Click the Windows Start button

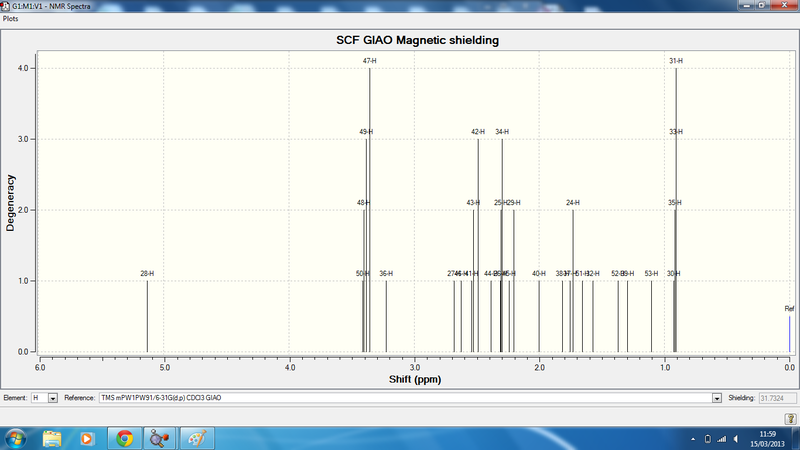coord(15,439)
